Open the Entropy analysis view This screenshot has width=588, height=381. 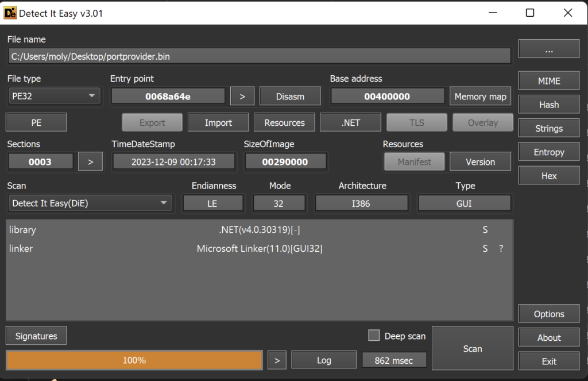pos(548,152)
